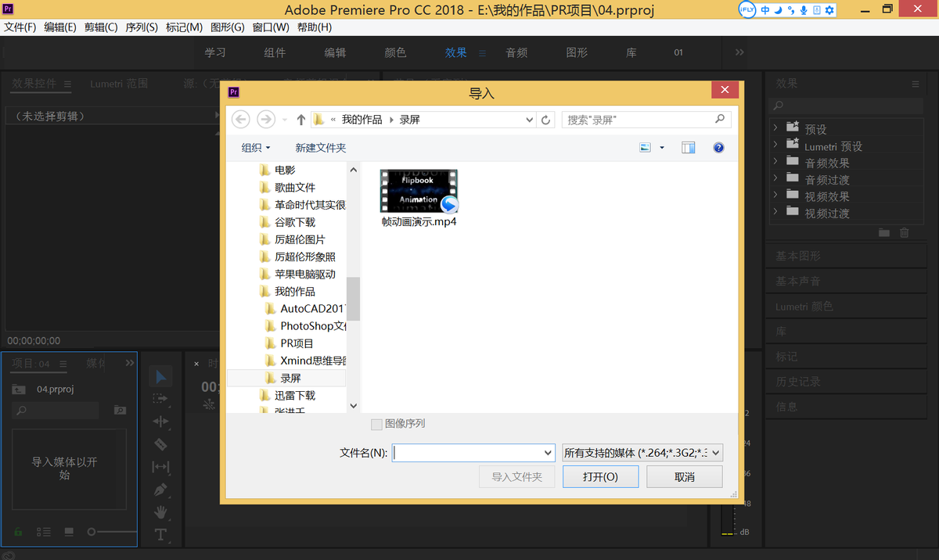Switch to 音频 workspace tab
Viewport: 939px width, 560px height.
(516, 52)
